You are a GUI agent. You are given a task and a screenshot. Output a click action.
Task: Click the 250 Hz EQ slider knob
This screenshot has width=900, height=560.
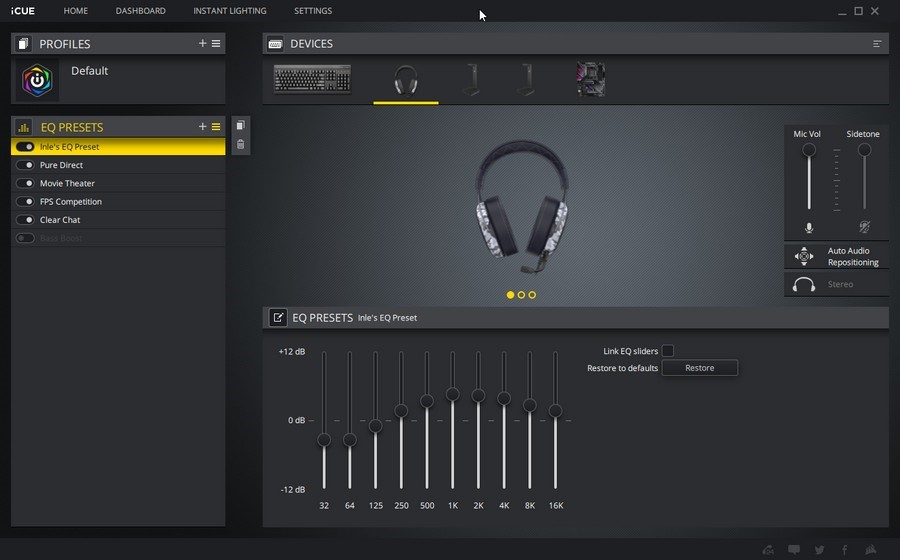tap(401, 411)
